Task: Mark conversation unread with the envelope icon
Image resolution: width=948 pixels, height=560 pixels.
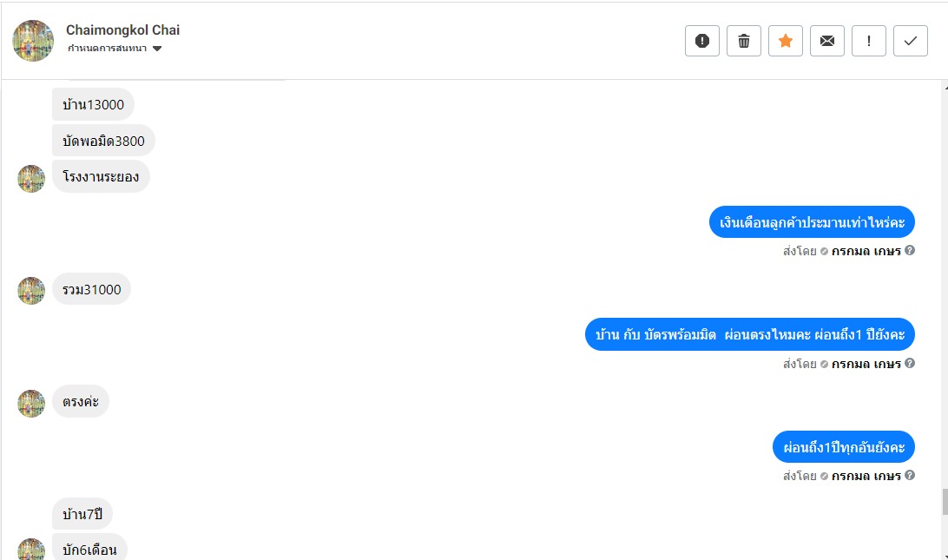Action: tap(827, 41)
